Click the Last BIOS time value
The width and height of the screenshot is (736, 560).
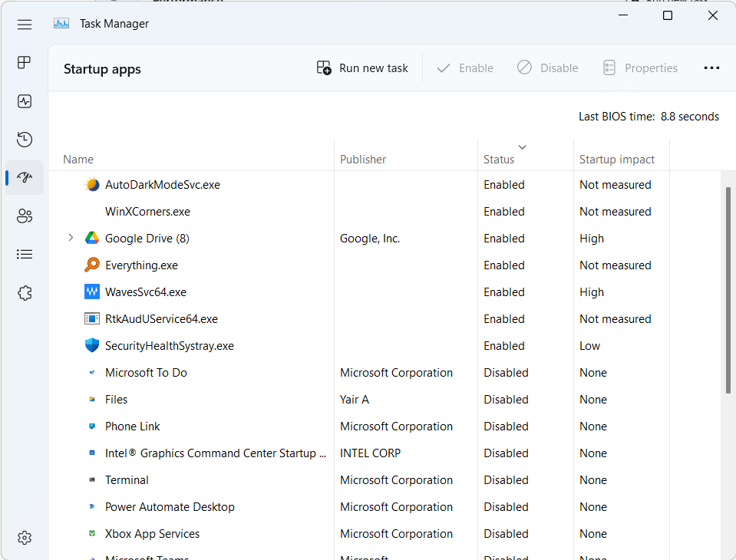click(x=689, y=117)
